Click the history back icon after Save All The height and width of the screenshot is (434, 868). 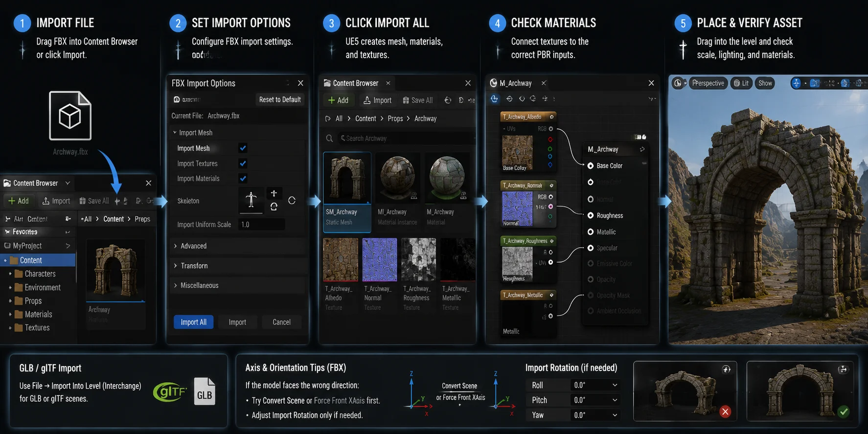coord(448,100)
